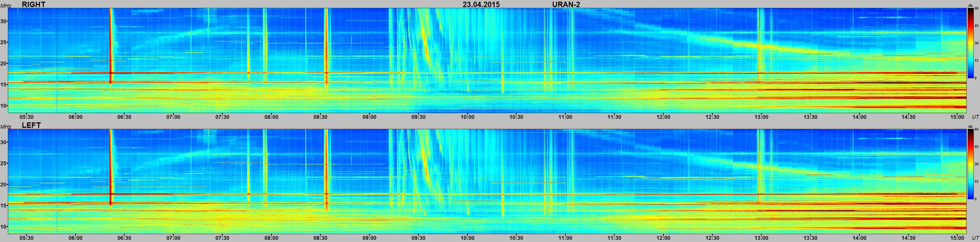Click the 06:00 tick under the LEFT panel

[75, 238]
